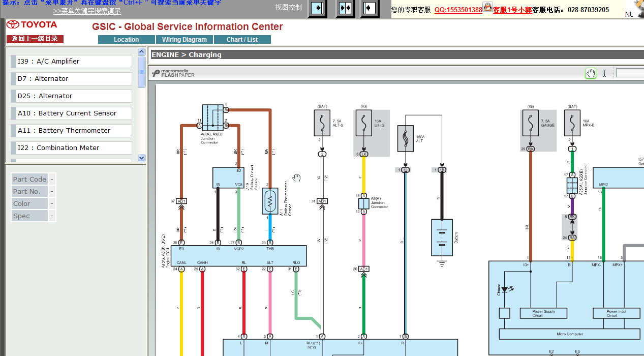Click the 7.5A GAUGE fuse in diagram

tap(531, 123)
